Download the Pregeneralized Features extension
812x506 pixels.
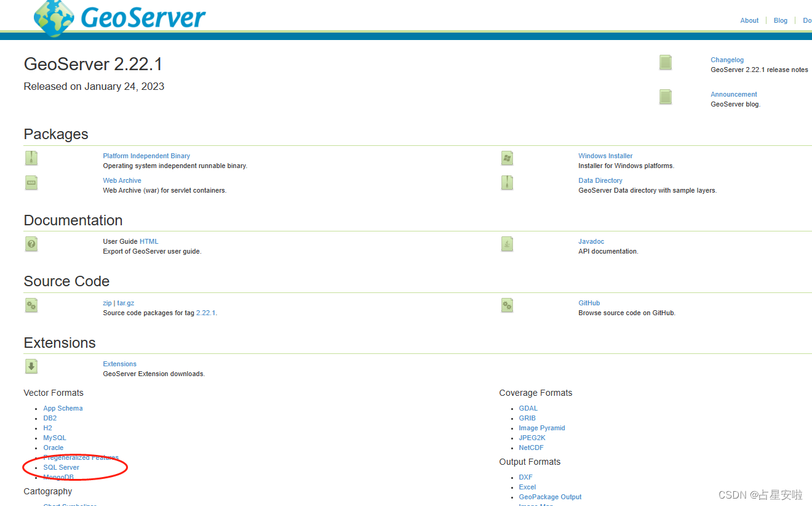tap(81, 457)
